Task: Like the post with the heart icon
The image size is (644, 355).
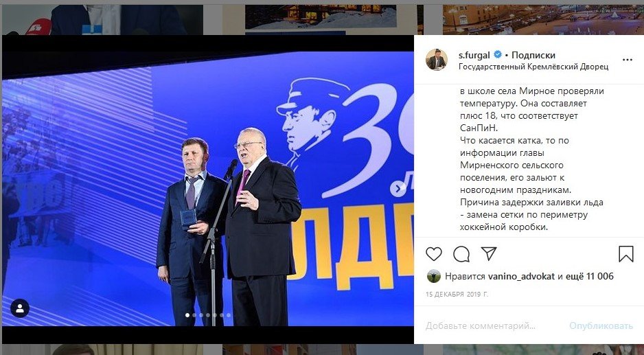Action: [434, 254]
